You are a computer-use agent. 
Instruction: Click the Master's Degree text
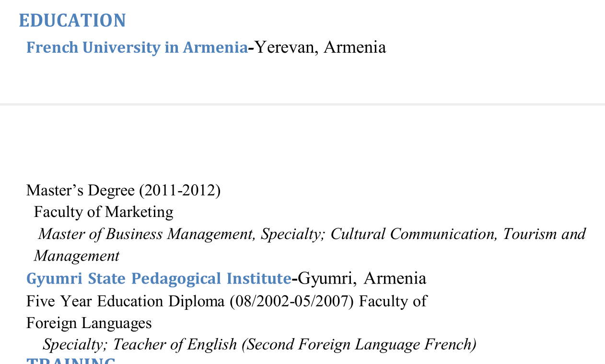click(81, 191)
